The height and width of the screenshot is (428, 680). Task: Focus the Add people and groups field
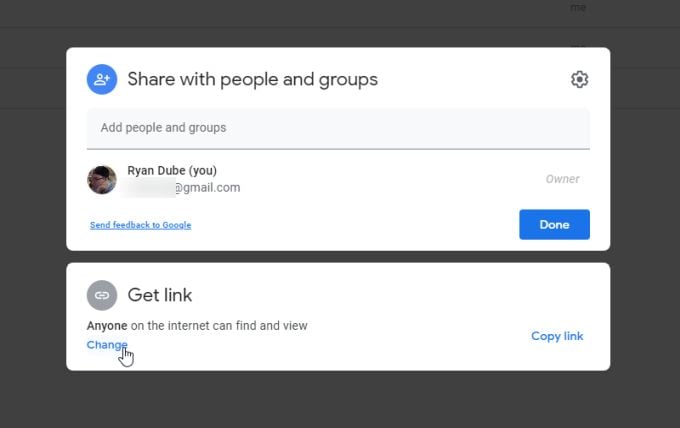click(338, 128)
